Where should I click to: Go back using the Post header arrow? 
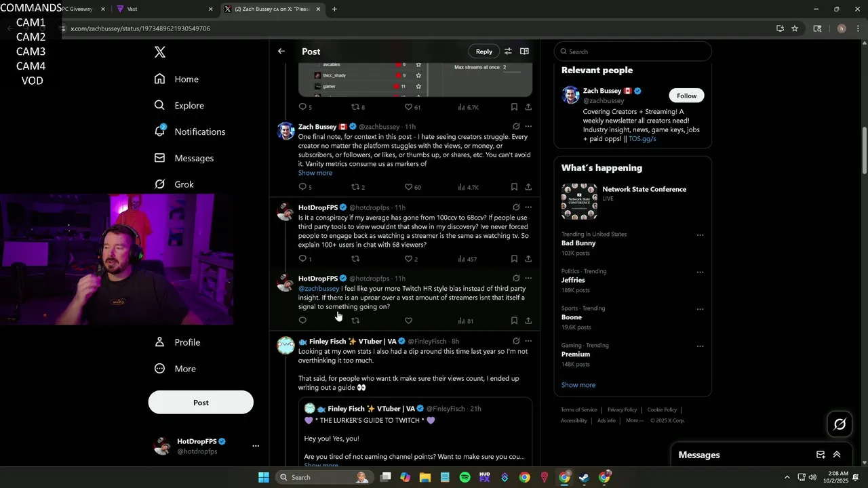281,52
